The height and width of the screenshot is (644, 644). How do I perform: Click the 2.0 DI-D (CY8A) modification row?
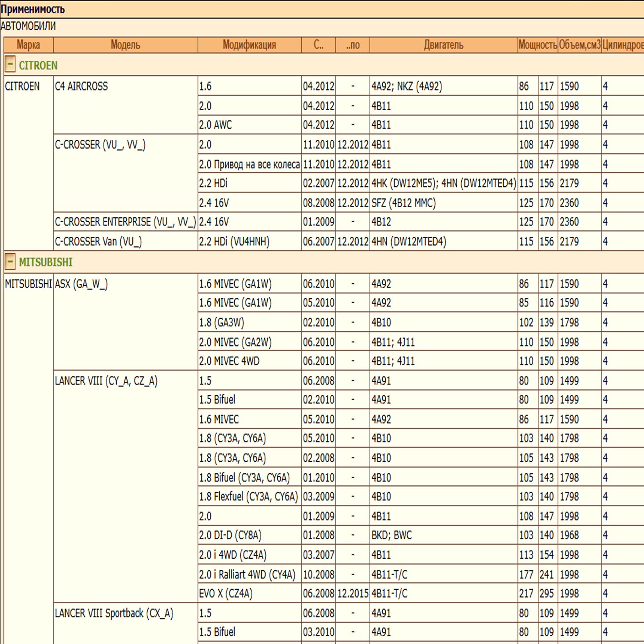[230, 535]
